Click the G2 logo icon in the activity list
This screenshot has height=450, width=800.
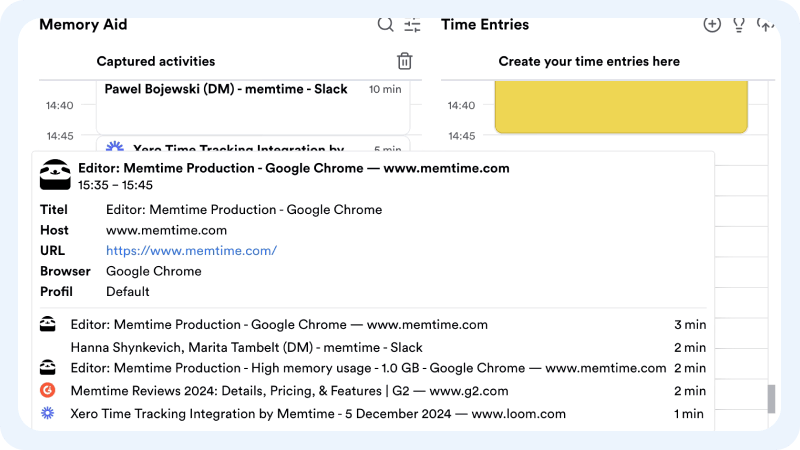pos(47,391)
